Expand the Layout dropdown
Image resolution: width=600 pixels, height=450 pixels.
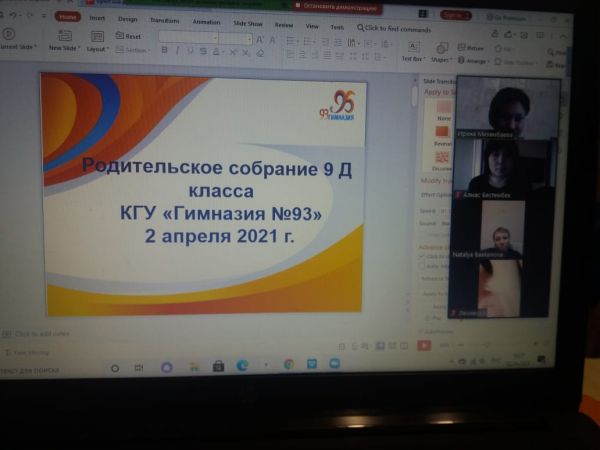pyautogui.click(x=98, y=48)
